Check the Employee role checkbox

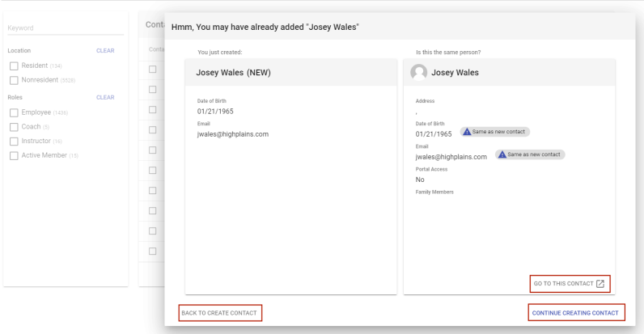click(14, 112)
